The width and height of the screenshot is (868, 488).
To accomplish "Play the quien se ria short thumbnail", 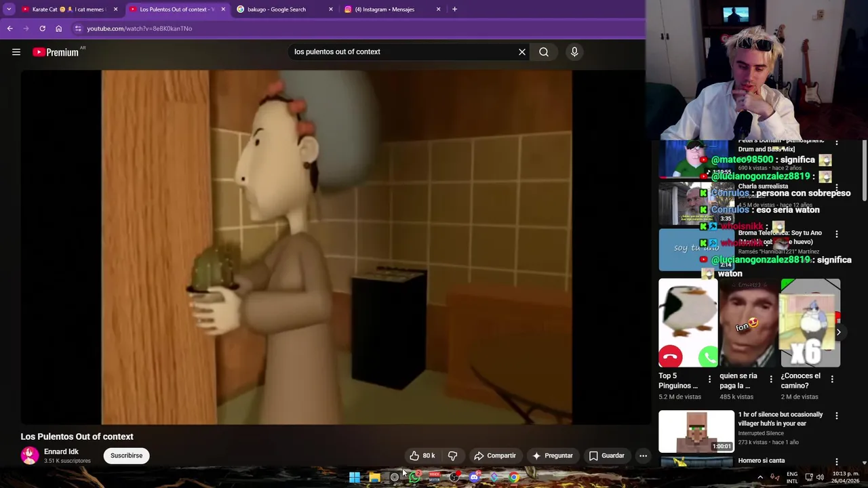I will (x=749, y=323).
